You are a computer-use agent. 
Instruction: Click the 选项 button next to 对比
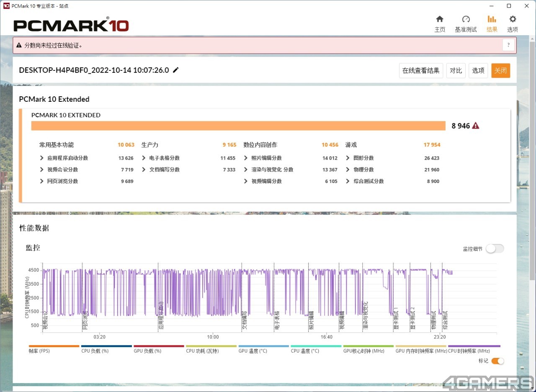[478, 70]
